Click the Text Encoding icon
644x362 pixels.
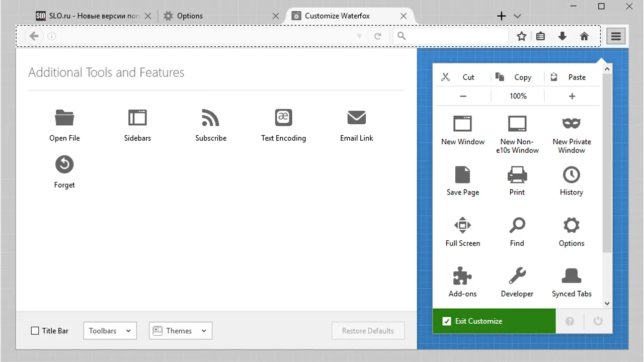coord(283,118)
